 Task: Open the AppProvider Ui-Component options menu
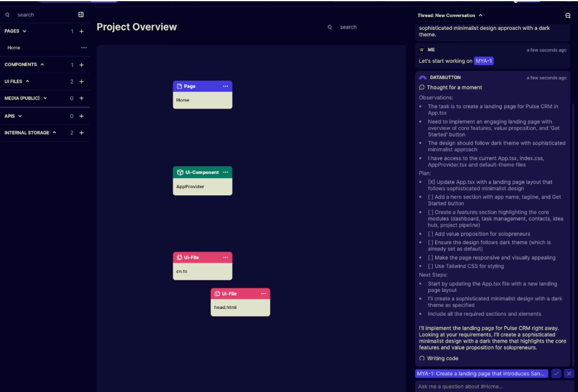click(226, 172)
